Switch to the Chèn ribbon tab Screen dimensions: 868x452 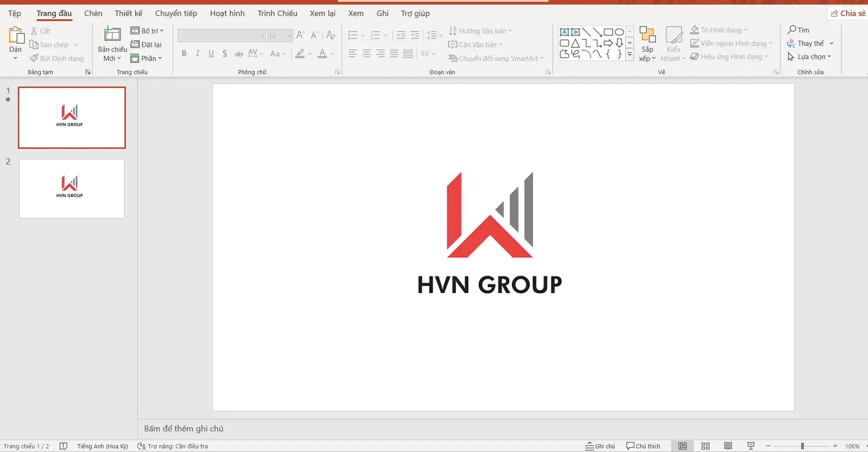coord(93,13)
